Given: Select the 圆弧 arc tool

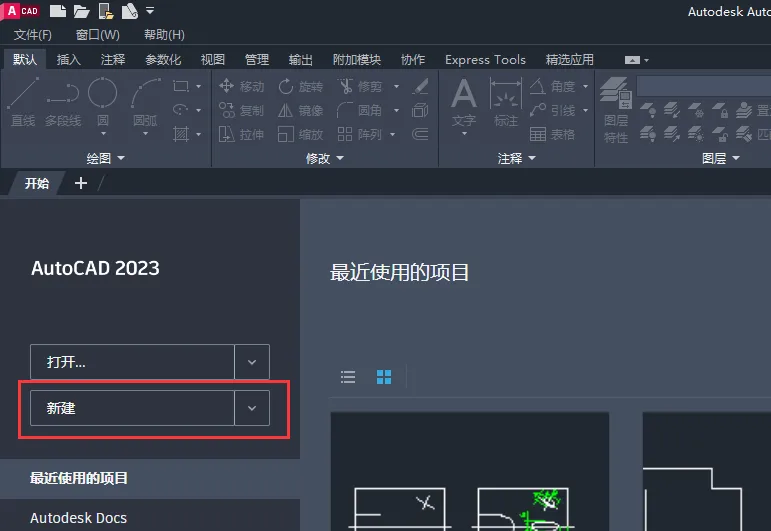Looking at the screenshot, I should click(146, 102).
